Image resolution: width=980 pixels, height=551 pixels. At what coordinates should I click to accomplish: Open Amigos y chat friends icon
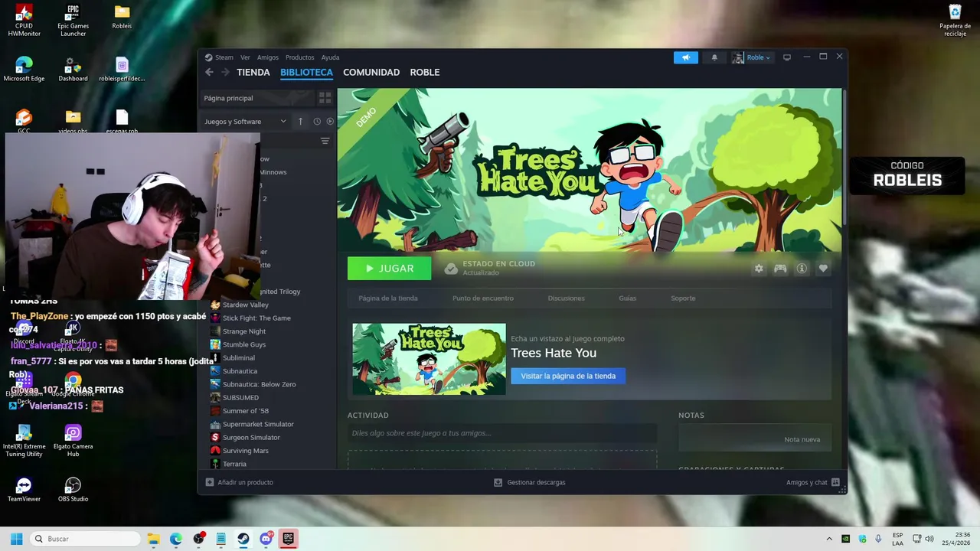pyautogui.click(x=835, y=482)
